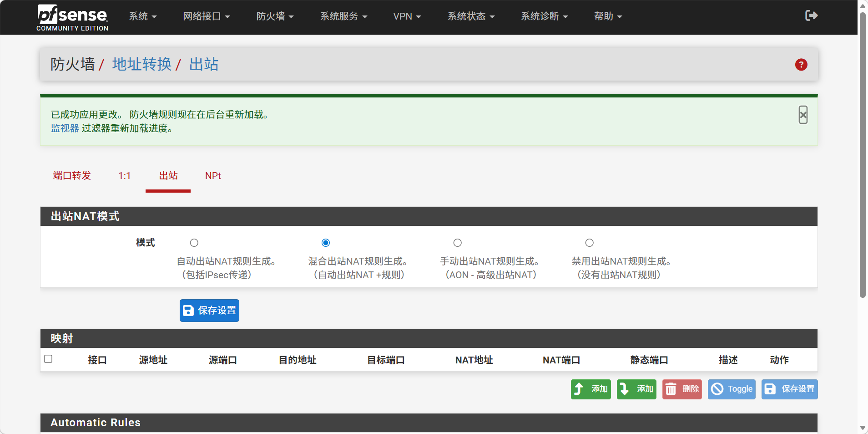Open the red help question-mark icon
868x434 pixels.
pos(801,65)
